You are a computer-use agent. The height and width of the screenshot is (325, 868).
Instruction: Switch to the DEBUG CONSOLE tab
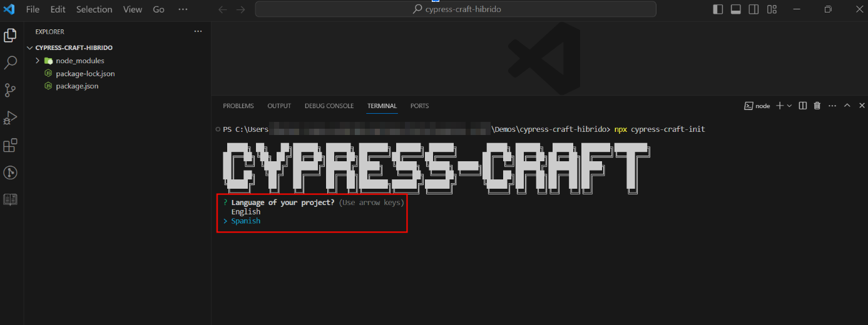coord(329,106)
